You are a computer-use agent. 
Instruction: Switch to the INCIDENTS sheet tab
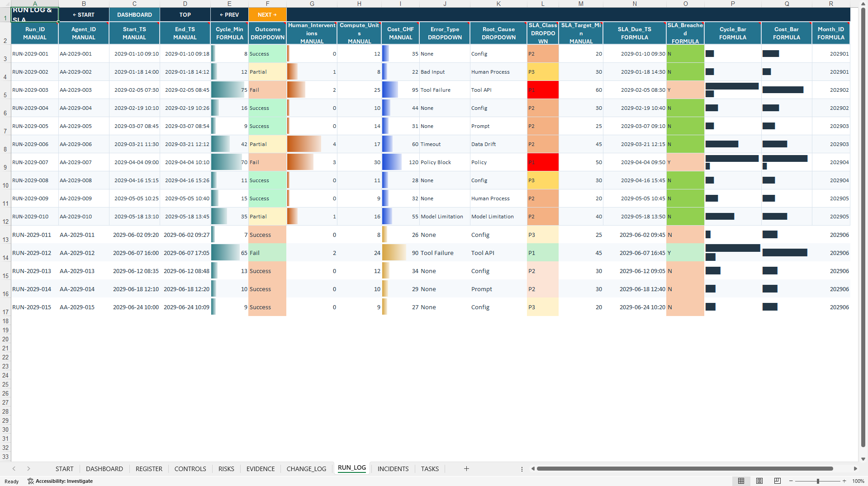point(393,469)
